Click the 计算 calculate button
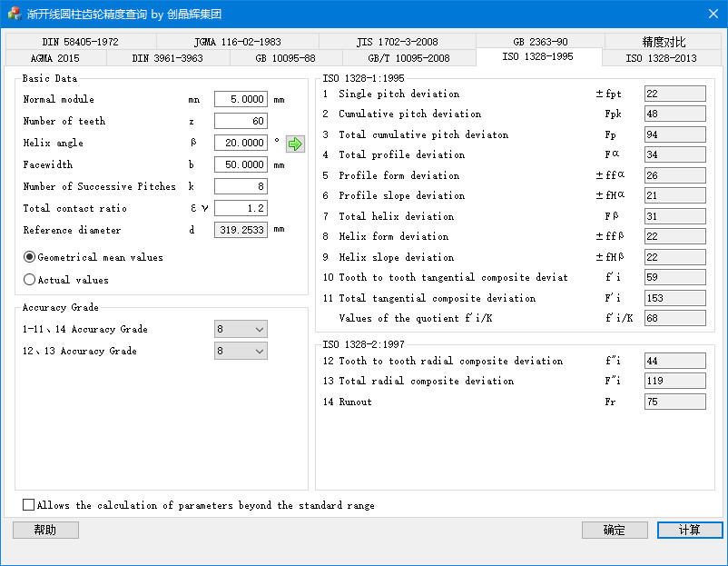 click(x=690, y=530)
